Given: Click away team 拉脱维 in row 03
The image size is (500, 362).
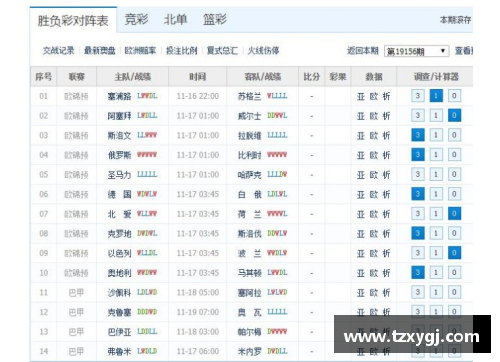Looking at the screenshot, I should (249, 136).
